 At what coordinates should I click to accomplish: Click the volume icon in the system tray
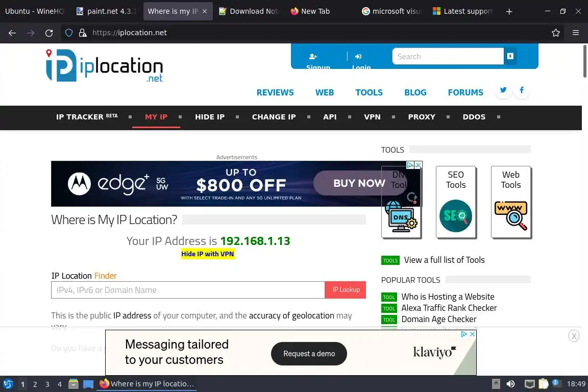tap(510, 384)
